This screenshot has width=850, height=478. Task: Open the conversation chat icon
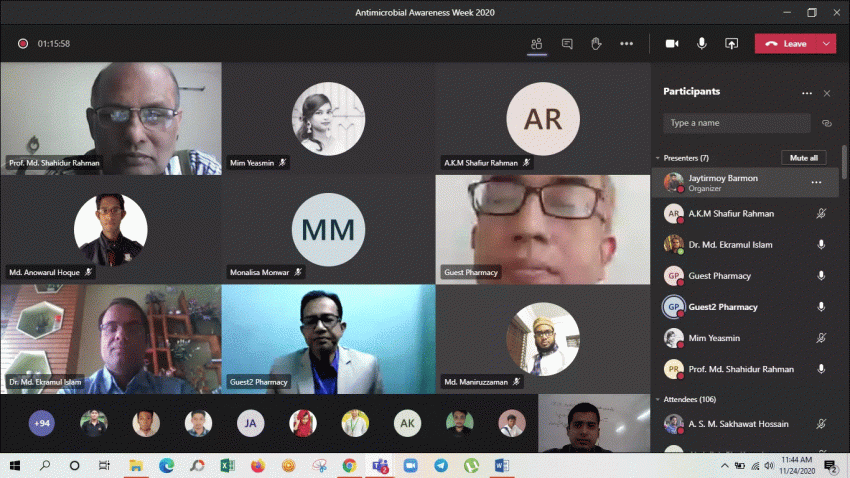pos(567,44)
